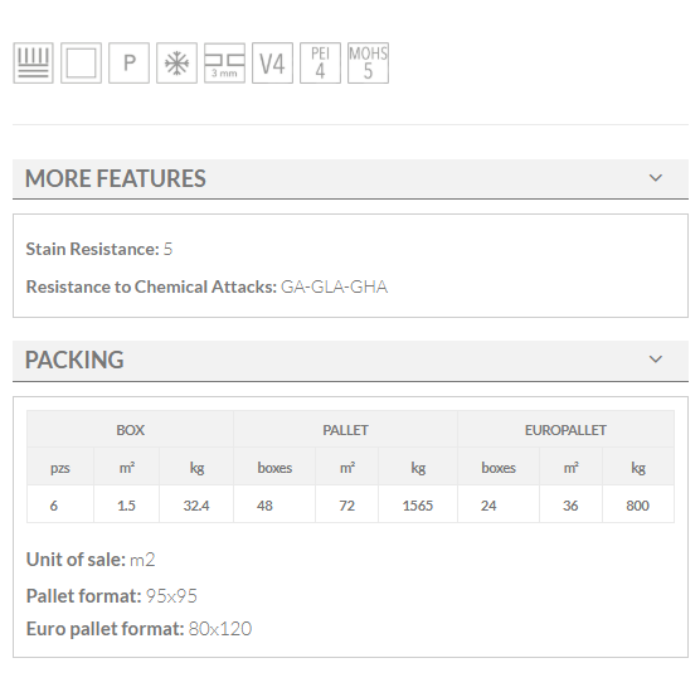Viewport: 700px width, 700px height.
Task: Click the V4 shade variation icon
Action: 272,64
